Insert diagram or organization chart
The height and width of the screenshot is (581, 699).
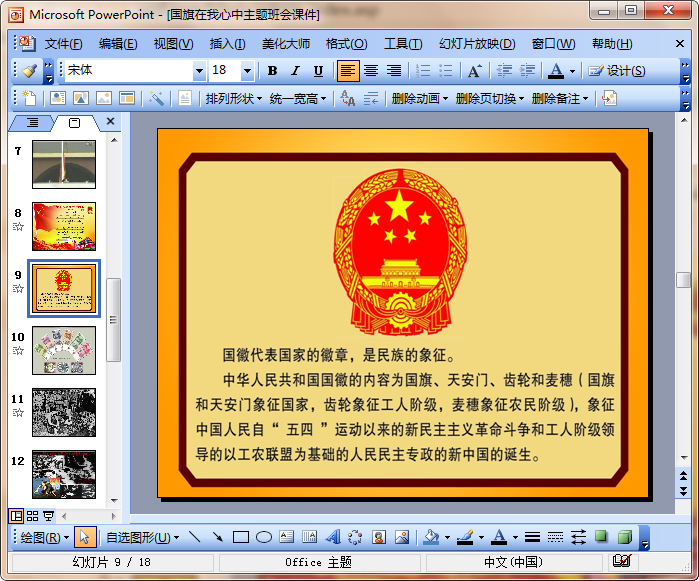pyautogui.click(x=355, y=537)
